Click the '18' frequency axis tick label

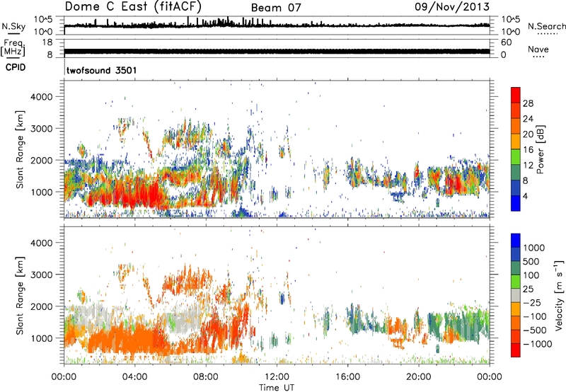click(x=47, y=42)
